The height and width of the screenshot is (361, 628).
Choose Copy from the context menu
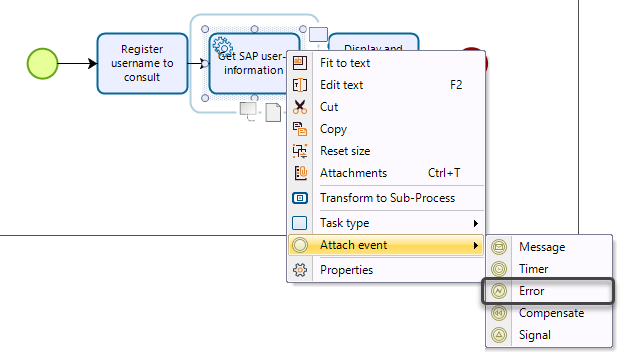point(386,129)
